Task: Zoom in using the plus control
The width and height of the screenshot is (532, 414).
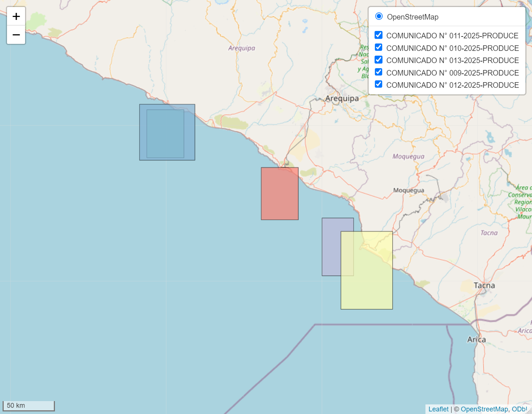Action: tap(16, 16)
